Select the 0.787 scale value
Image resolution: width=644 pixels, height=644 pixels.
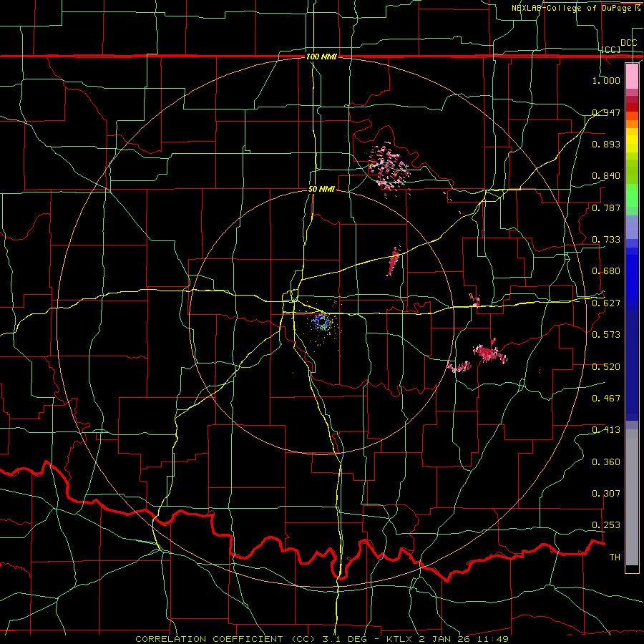click(x=606, y=208)
